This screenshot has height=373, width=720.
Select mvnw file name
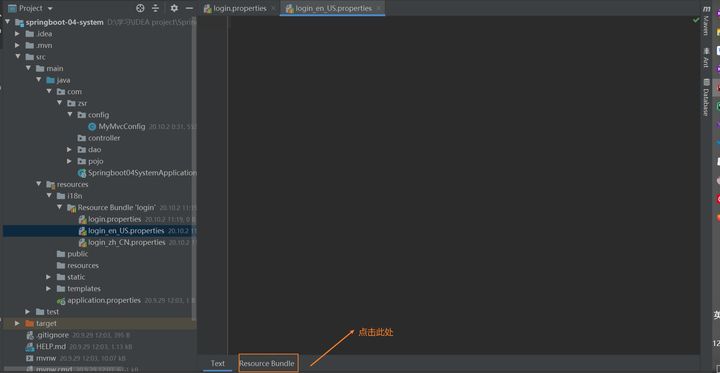coord(46,358)
